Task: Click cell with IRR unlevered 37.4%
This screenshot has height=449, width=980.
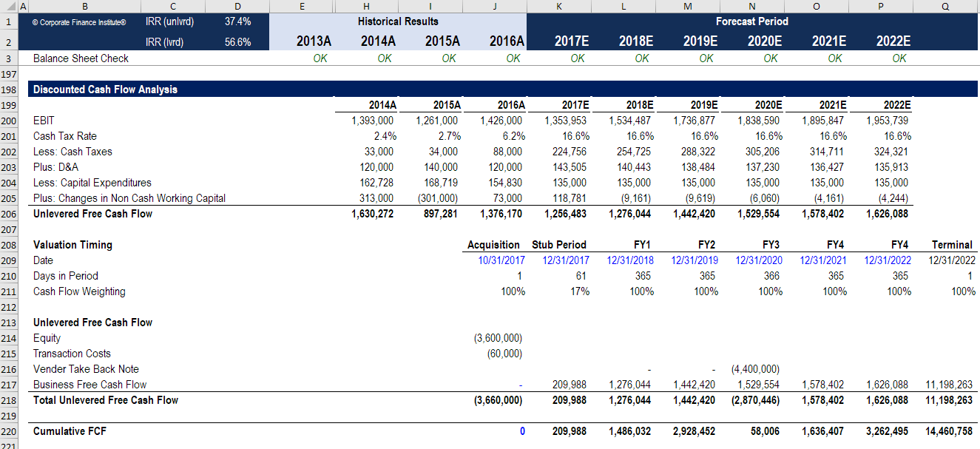Action: click(x=237, y=21)
